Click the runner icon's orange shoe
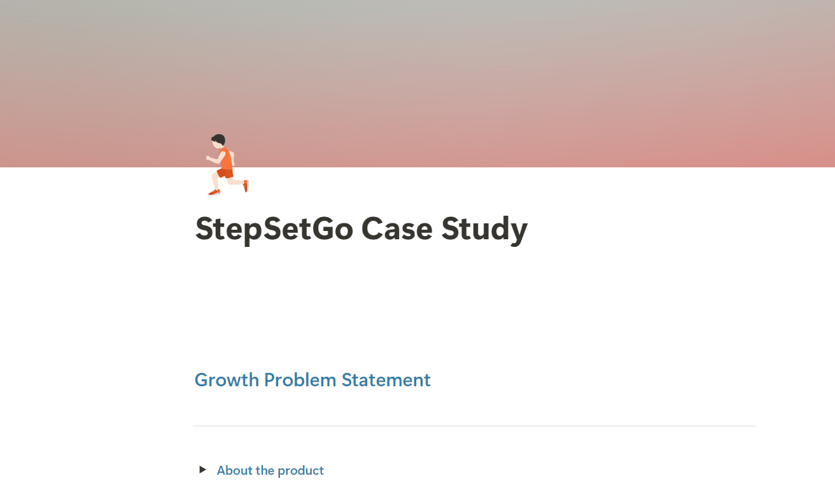 coord(214,192)
